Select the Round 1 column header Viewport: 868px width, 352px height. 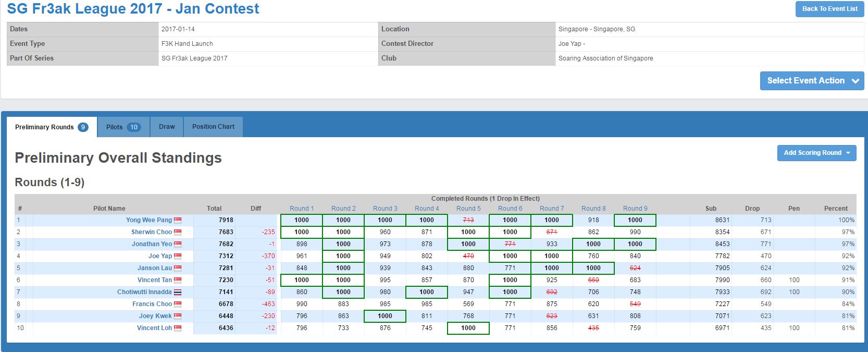tap(302, 209)
